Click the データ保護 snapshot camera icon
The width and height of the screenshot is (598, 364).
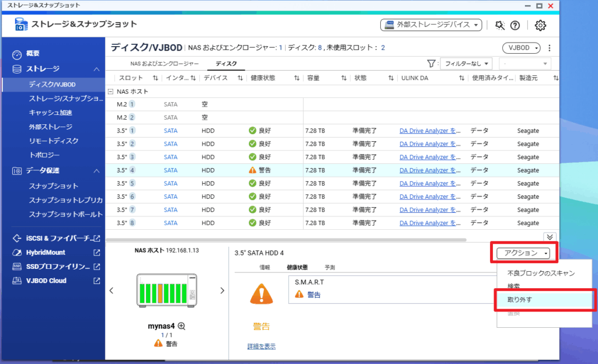point(17,171)
